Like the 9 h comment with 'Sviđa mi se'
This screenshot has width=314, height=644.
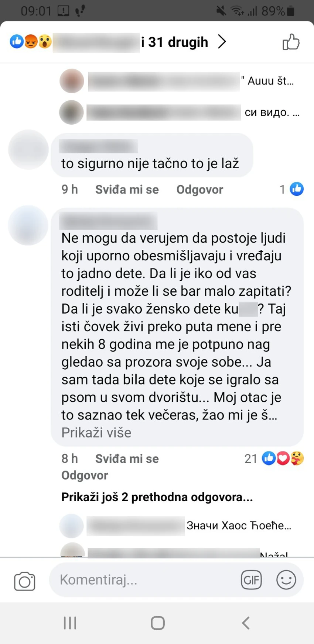[127, 190]
